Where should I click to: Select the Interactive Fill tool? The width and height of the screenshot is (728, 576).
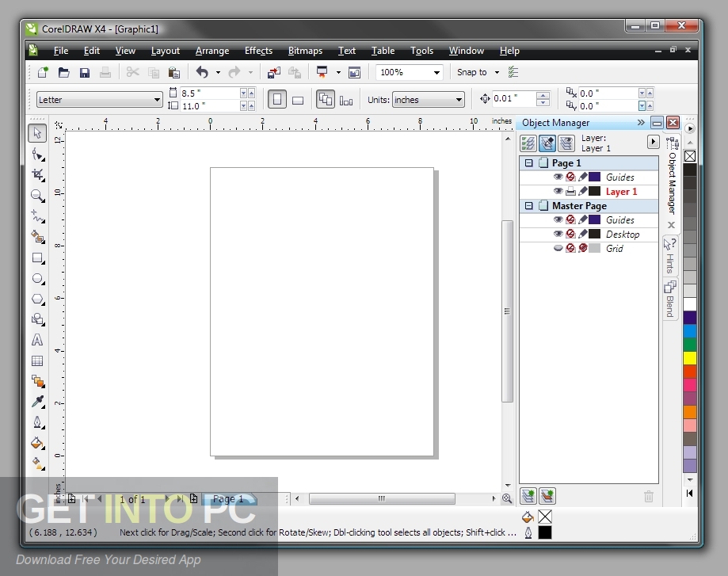(37, 463)
